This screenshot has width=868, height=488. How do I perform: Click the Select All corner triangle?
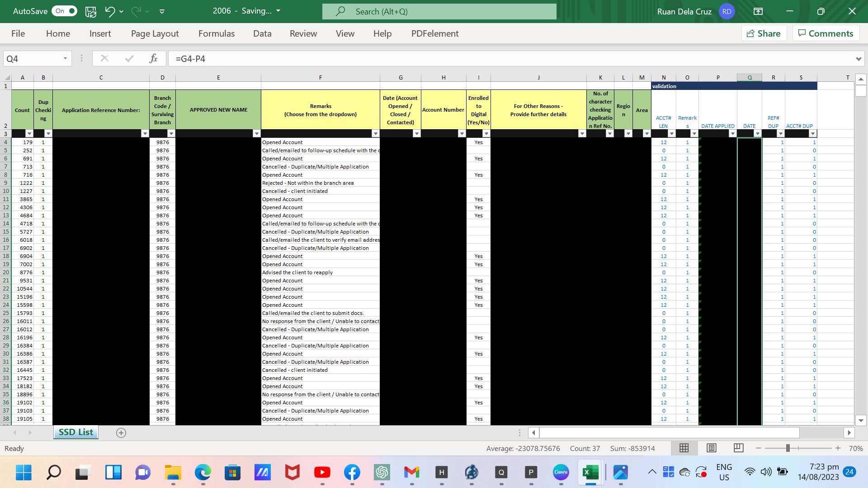point(7,78)
